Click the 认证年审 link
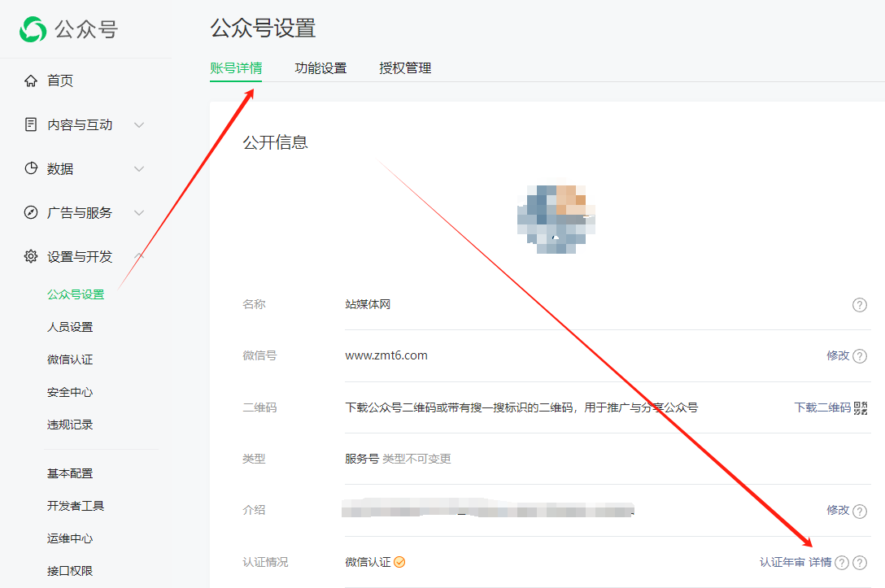885x588 pixels. coord(783,562)
